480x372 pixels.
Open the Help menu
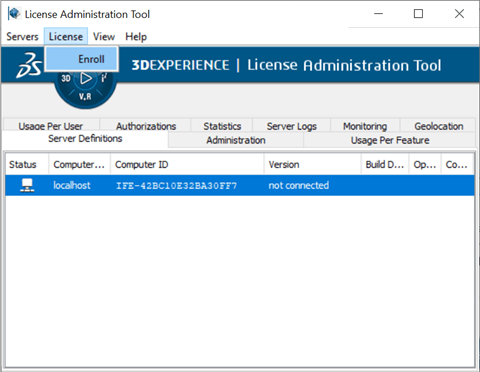pos(136,36)
